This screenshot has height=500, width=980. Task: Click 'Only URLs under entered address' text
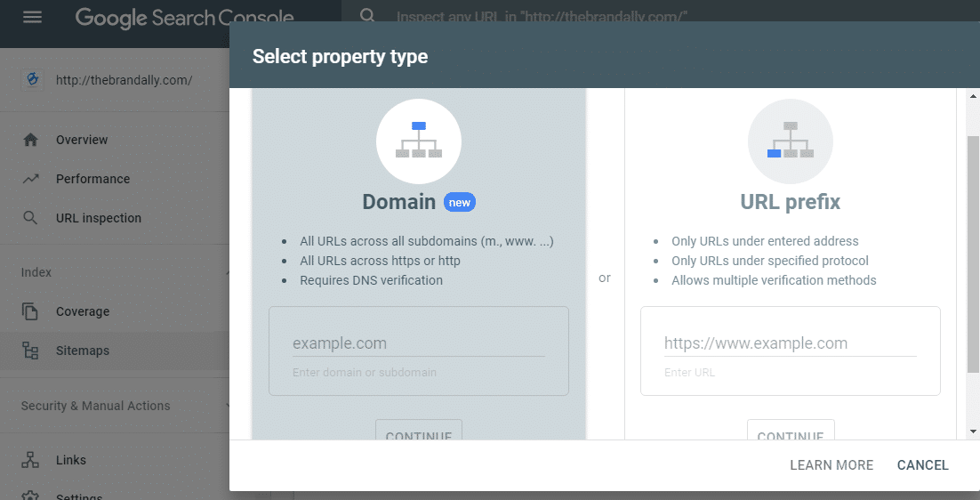765,241
